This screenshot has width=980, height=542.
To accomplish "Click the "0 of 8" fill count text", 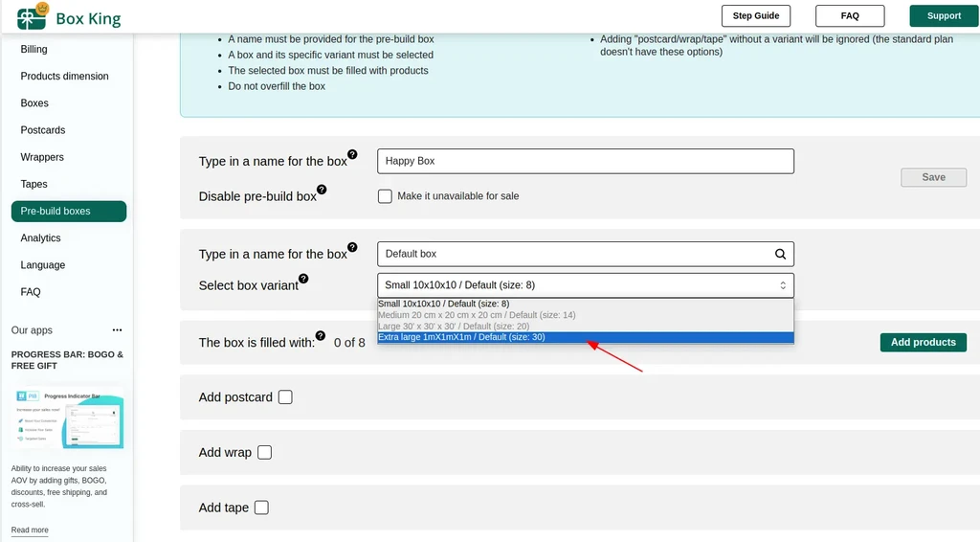I will tap(349, 343).
